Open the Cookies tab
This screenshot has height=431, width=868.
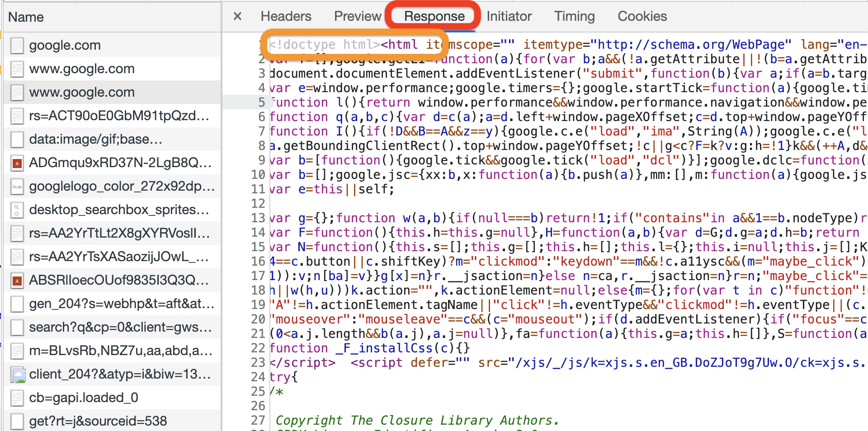pos(642,17)
